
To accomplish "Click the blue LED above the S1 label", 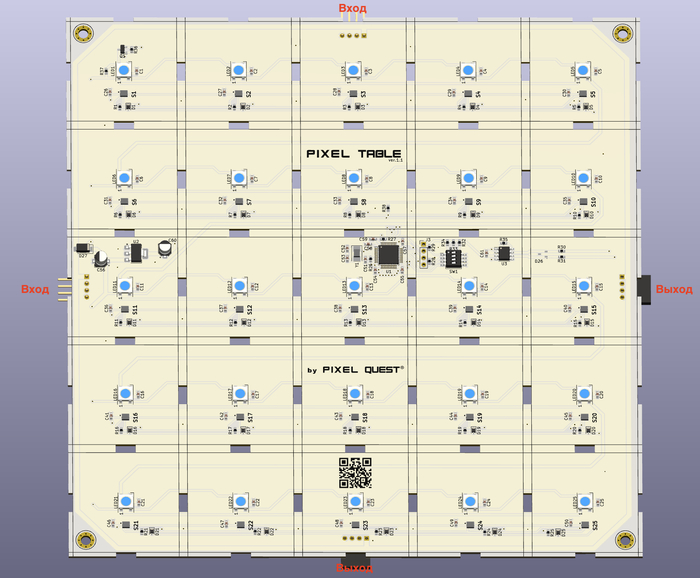I will pyautogui.click(x=125, y=69).
